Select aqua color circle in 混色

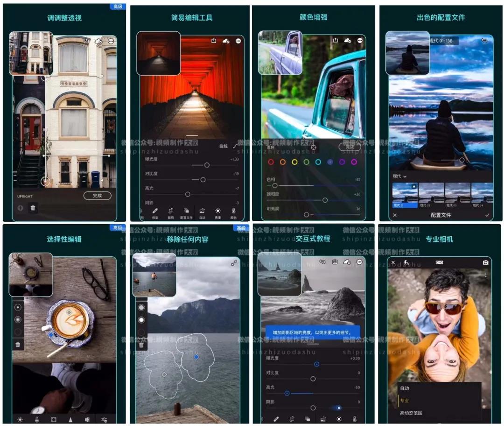tap(318, 162)
